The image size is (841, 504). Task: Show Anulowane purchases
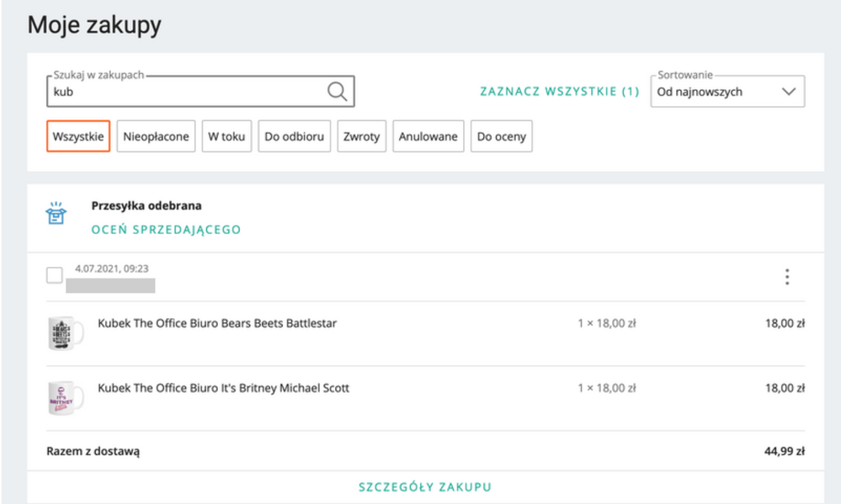point(428,136)
